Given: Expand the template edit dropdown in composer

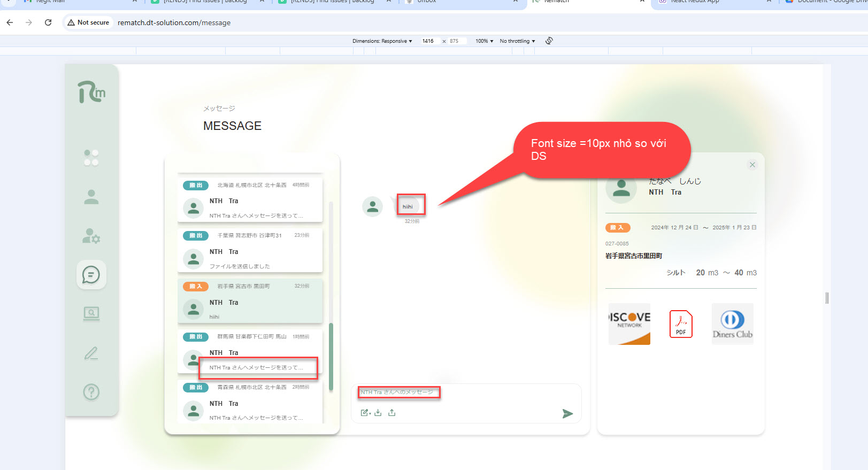Looking at the screenshot, I should click(366, 413).
